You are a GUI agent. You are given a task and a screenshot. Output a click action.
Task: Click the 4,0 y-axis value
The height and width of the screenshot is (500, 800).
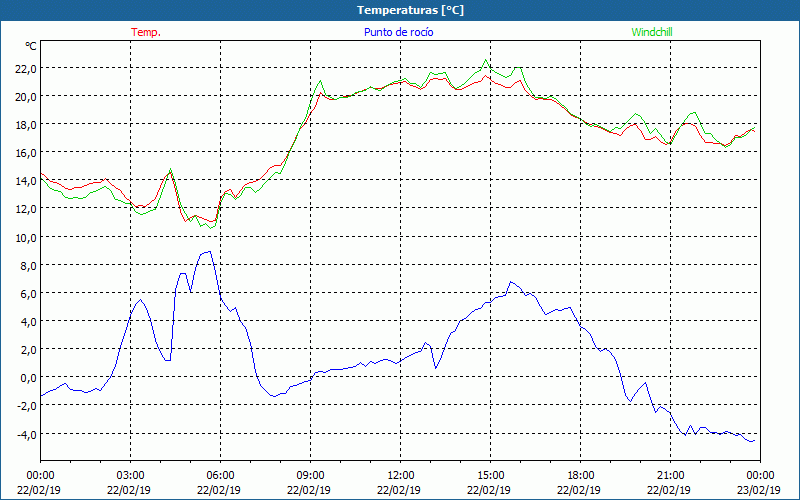coord(28,321)
